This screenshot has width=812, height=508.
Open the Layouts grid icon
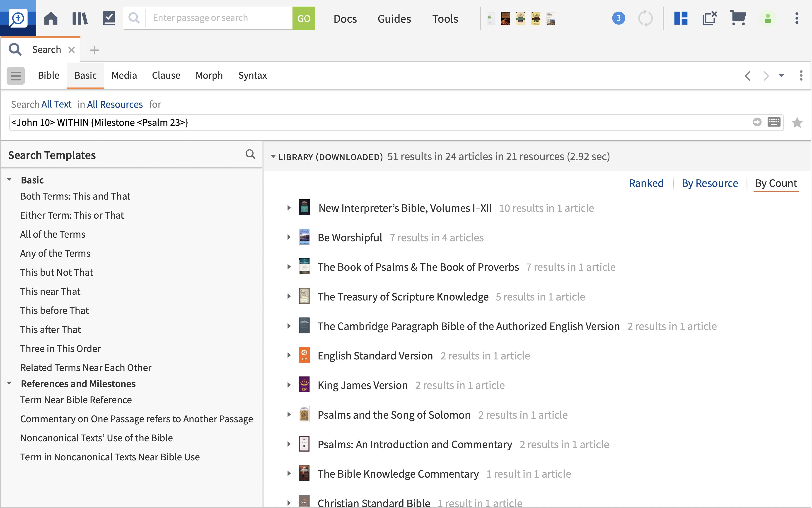pos(681,18)
